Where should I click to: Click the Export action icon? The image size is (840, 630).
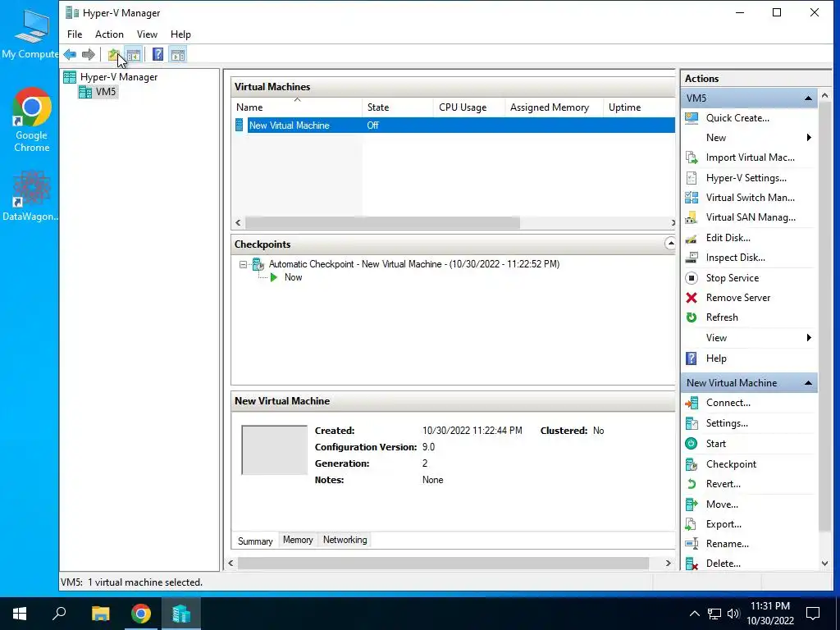click(x=692, y=524)
